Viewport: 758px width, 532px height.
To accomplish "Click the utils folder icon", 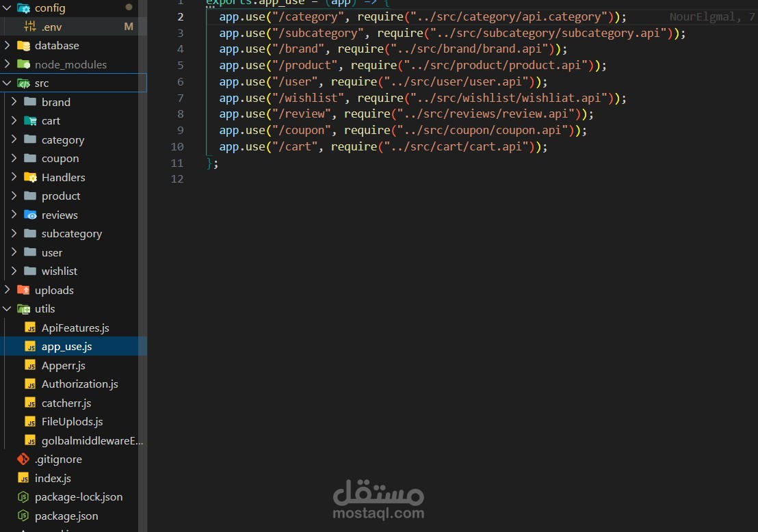I will (x=23, y=309).
